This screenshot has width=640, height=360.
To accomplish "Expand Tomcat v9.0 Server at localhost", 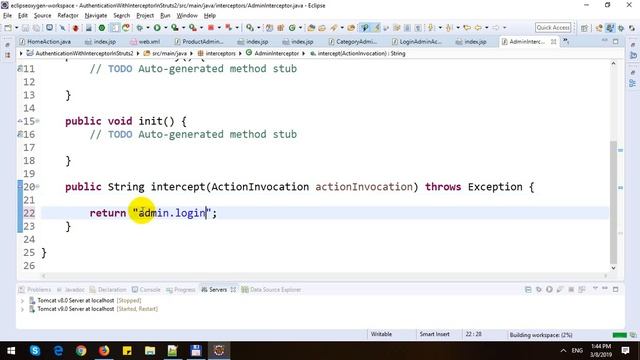I will pos(22,309).
